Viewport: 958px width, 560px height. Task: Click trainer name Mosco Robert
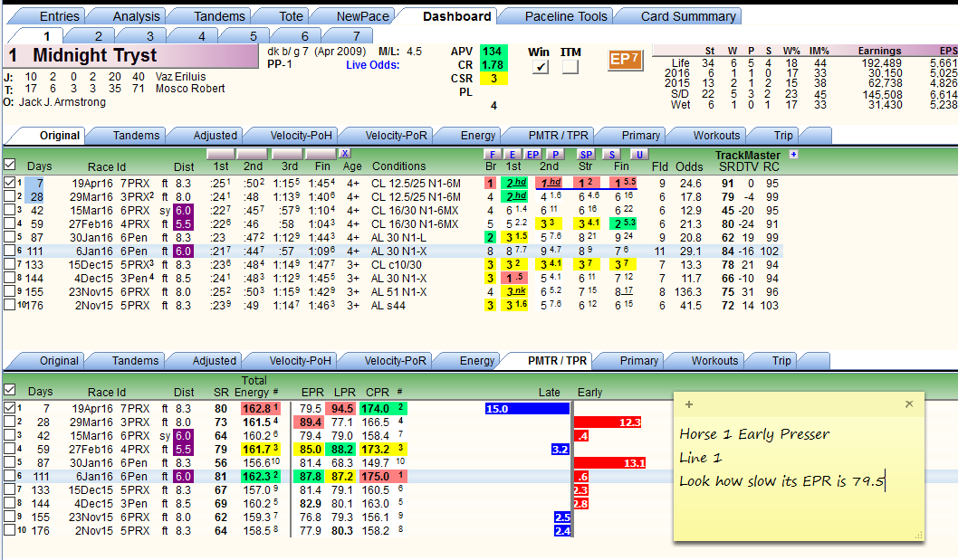pyautogui.click(x=190, y=89)
